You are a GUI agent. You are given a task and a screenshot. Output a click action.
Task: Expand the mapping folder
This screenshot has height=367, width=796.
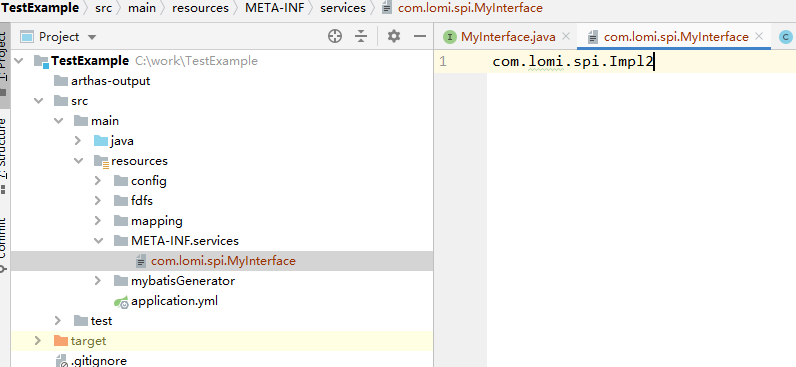[x=98, y=221]
